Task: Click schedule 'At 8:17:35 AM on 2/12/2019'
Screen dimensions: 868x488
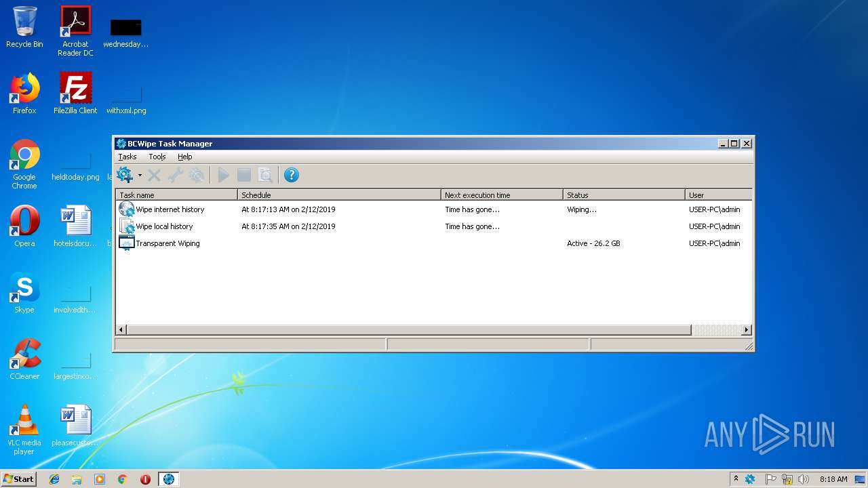Action: tap(288, 226)
